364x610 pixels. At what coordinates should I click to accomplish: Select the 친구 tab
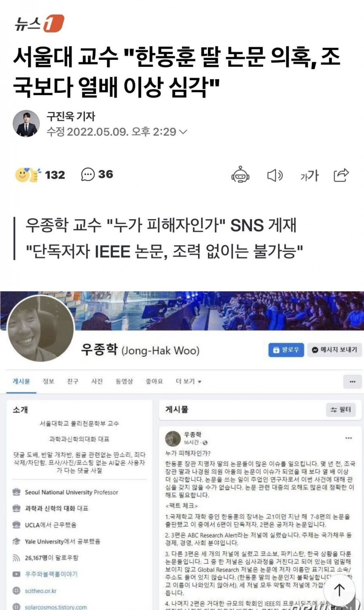tap(73, 381)
